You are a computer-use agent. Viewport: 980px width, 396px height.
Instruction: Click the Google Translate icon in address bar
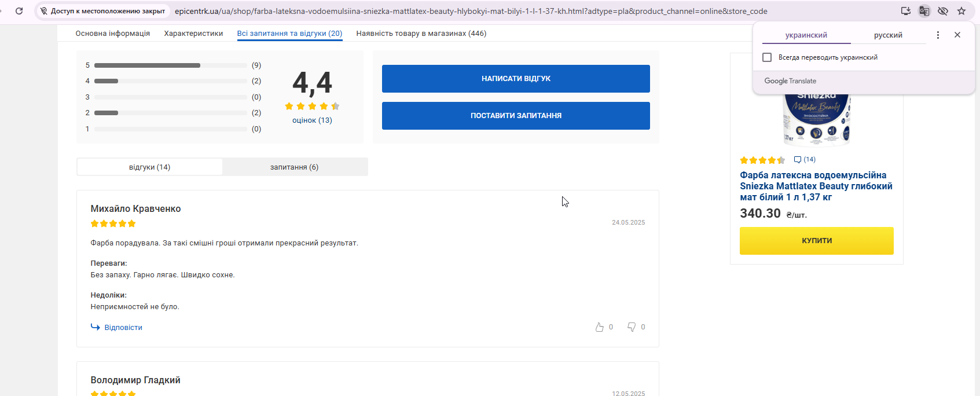924,11
